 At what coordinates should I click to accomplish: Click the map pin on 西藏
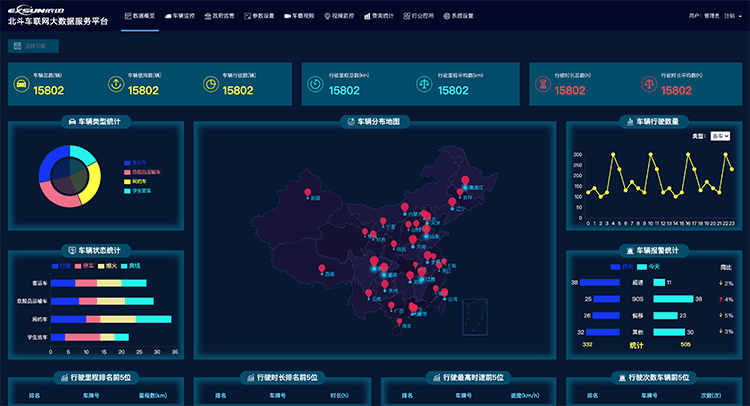[322, 269]
